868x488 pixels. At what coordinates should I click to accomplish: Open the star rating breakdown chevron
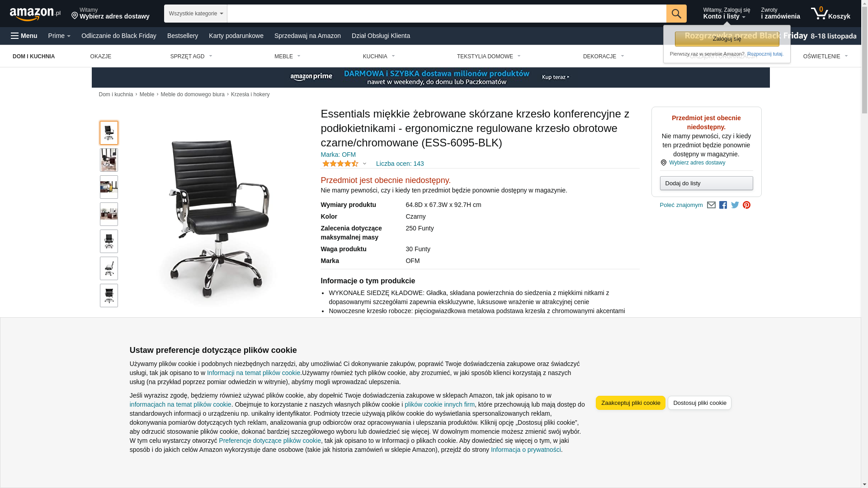(x=364, y=164)
